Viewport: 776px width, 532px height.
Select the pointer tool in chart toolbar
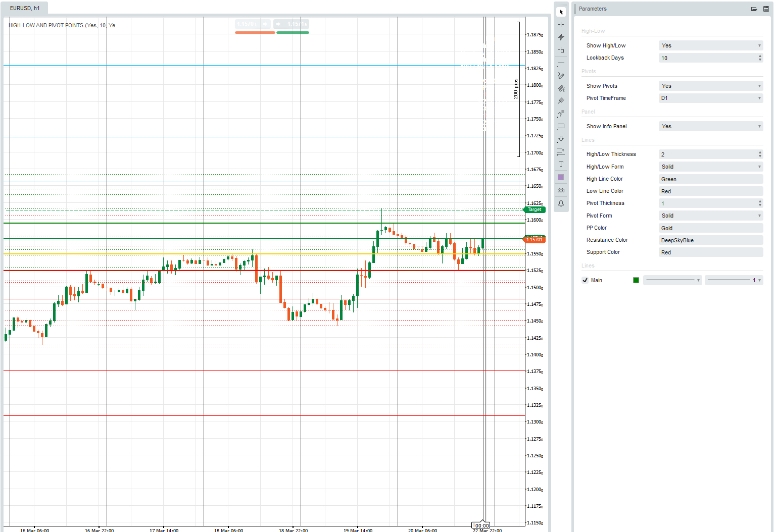[561, 12]
